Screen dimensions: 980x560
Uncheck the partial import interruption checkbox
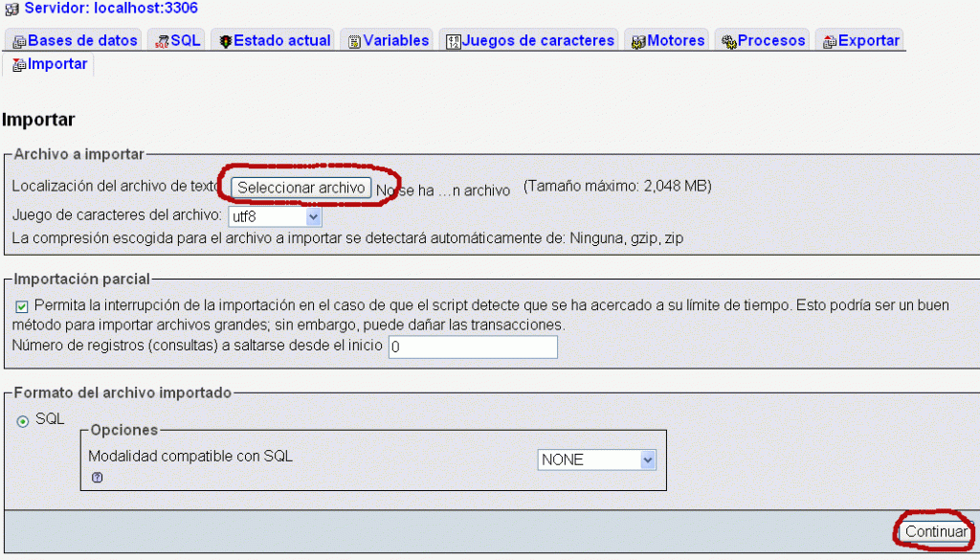(21, 305)
